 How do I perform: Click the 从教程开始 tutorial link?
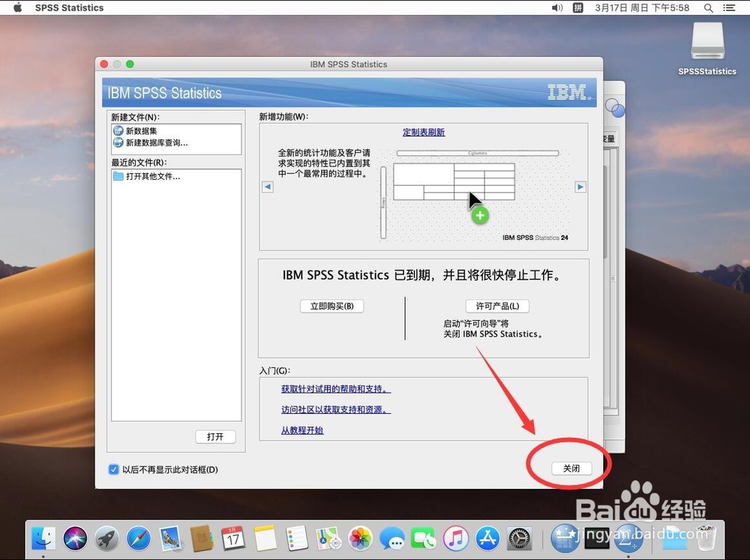[x=301, y=430]
